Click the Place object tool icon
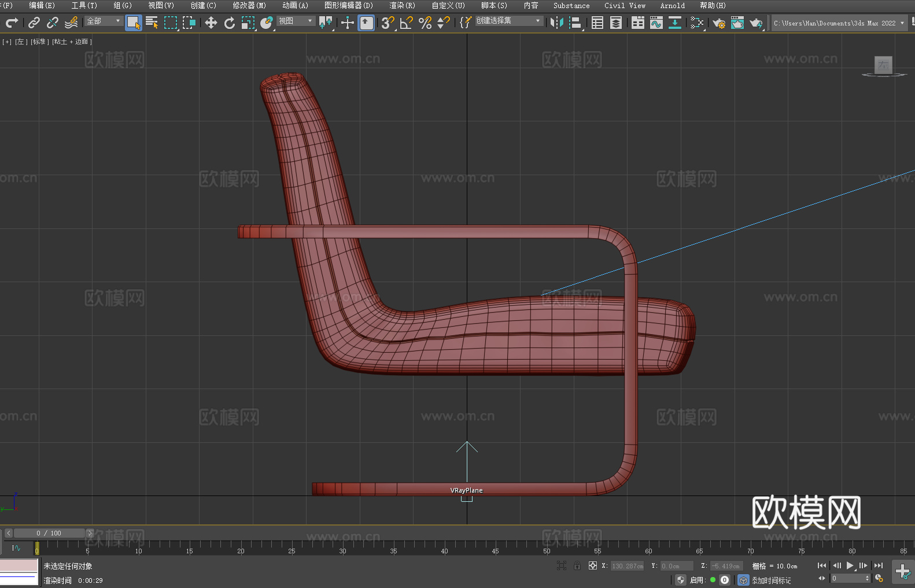Viewport: 915px width, 588px height. [x=267, y=23]
